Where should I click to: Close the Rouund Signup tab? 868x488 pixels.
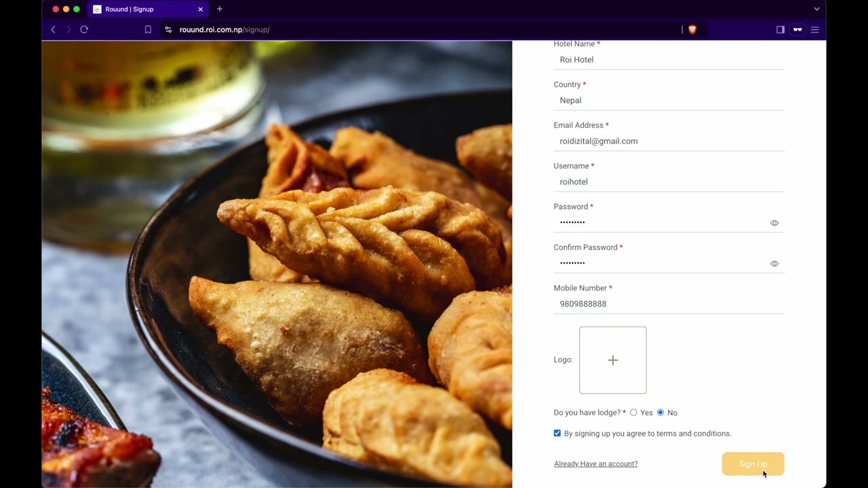(x=200, y=9)
